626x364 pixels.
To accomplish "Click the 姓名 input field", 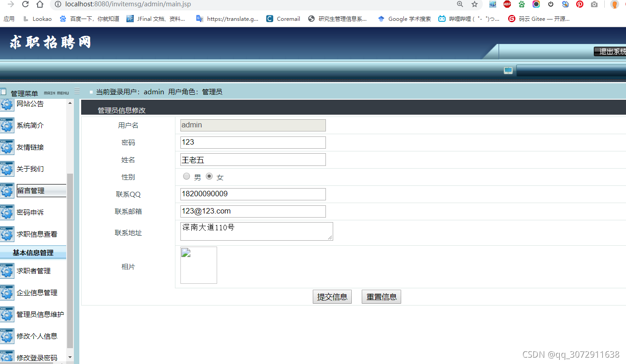I will point(253,160).
